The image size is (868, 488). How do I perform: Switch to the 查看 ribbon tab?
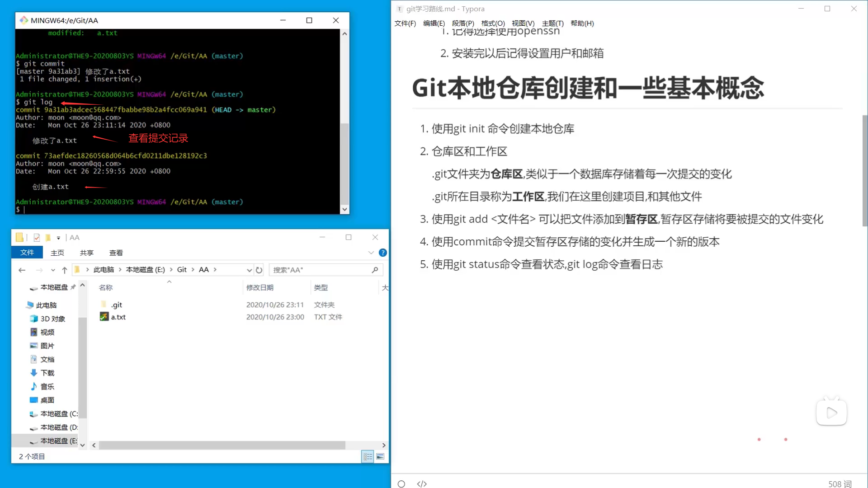116,253
